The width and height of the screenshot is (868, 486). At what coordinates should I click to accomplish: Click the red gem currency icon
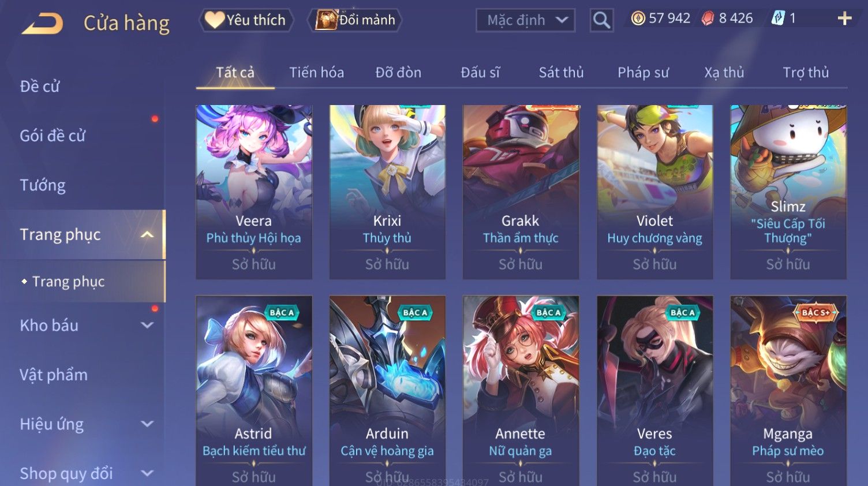(x=708, y=18)
